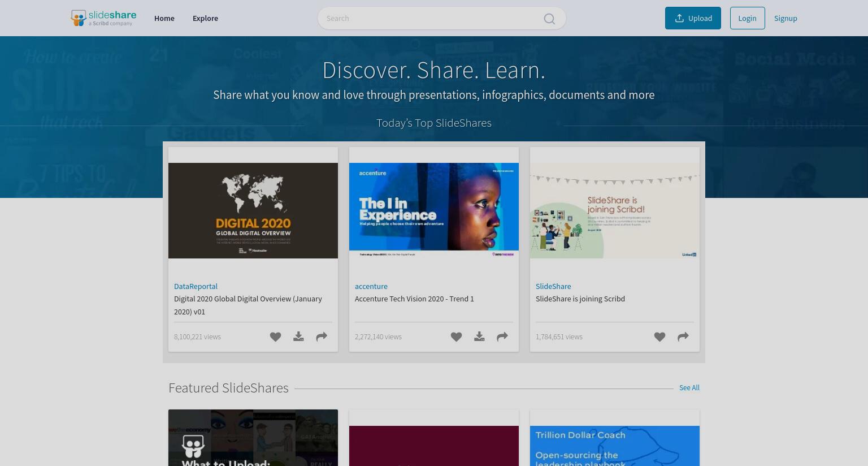Image resolution: width=868 pixels, height=466 pixels.
Task: Open the Digital 2020 world map thumbnail
Action: [253, 210]
